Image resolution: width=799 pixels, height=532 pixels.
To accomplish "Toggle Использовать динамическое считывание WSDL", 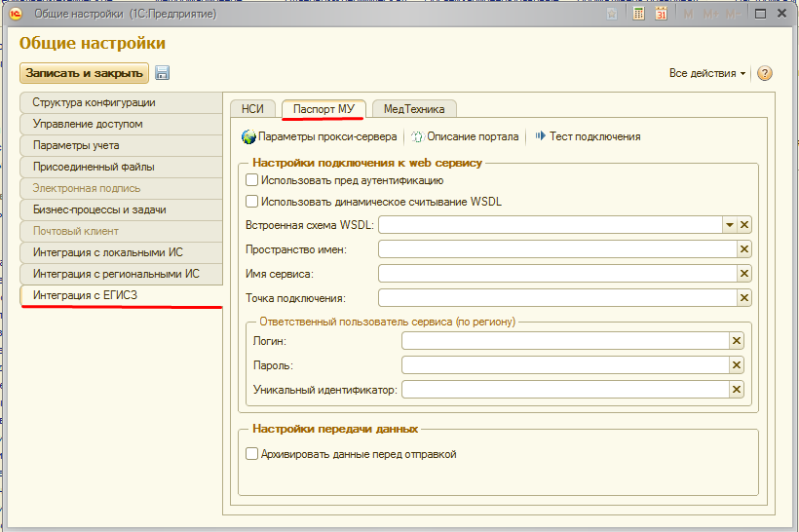I will [252, 202].
